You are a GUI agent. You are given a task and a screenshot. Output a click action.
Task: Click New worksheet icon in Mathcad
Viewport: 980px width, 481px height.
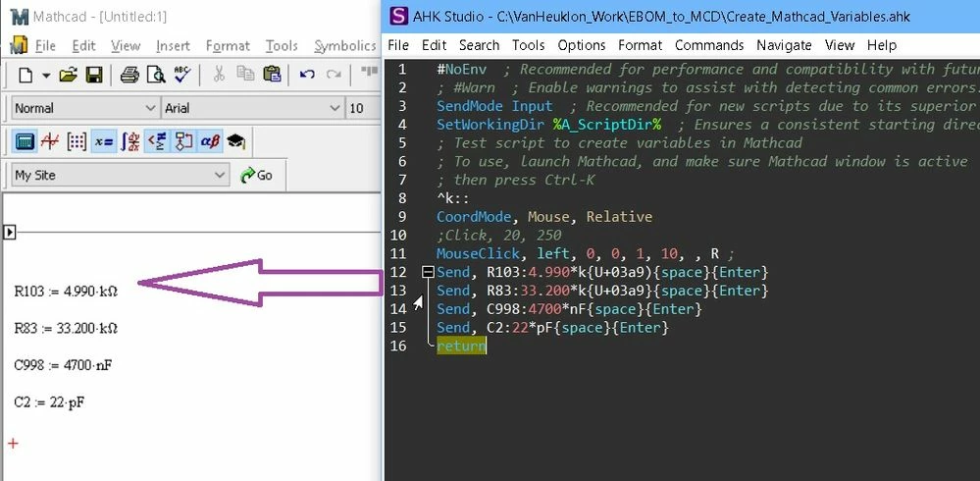26,76
